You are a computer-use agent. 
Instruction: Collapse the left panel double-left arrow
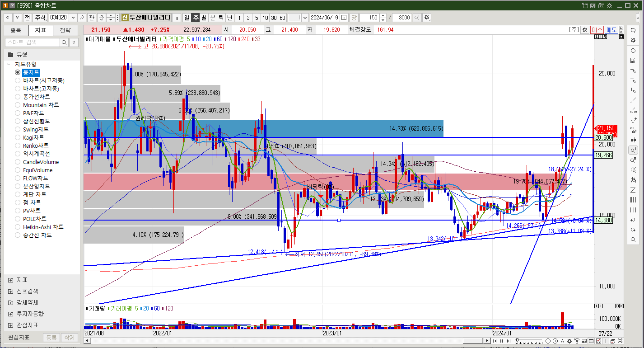tap(8, 17)
